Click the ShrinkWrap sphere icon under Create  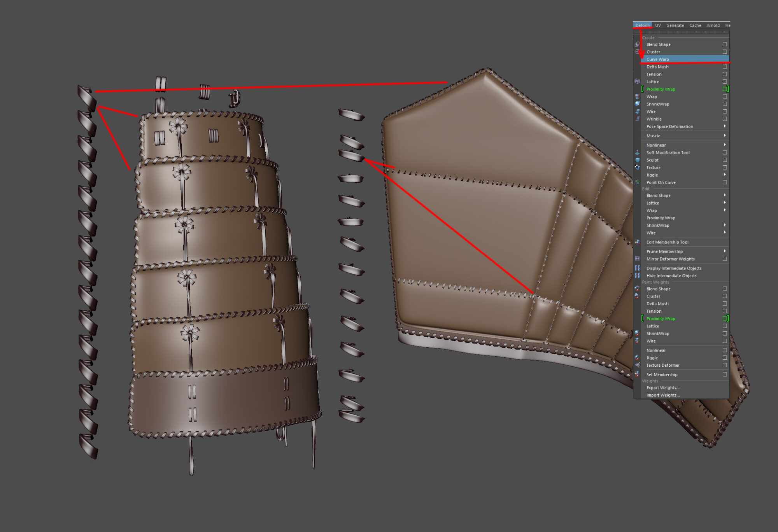pyautogui.click(x=637, y=104)
